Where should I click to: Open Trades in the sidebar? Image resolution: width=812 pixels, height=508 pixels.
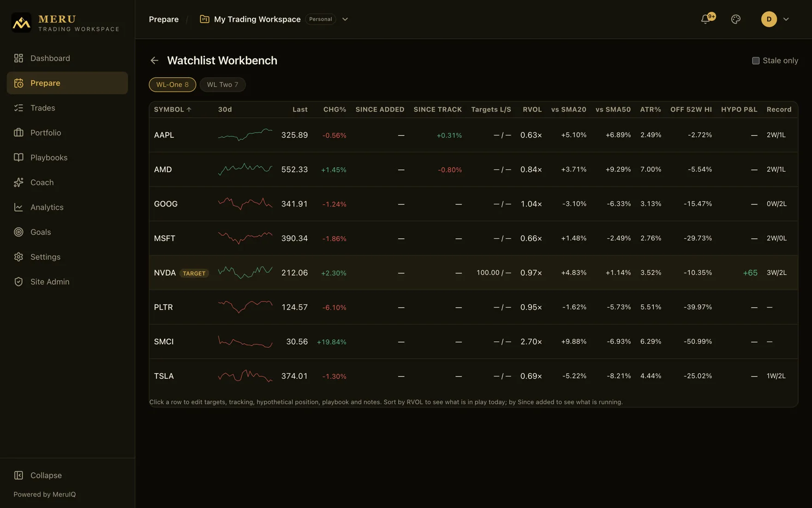(67, 108)
